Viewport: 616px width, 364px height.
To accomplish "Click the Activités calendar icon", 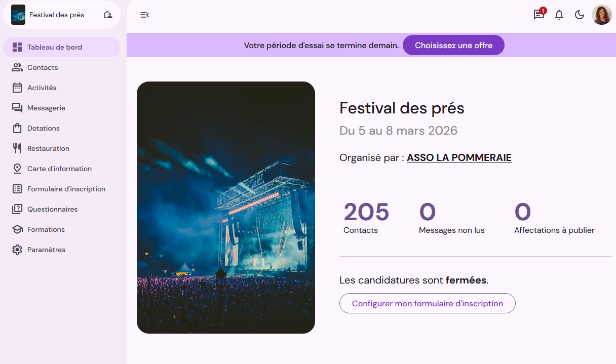I will (x=17, y=88).
